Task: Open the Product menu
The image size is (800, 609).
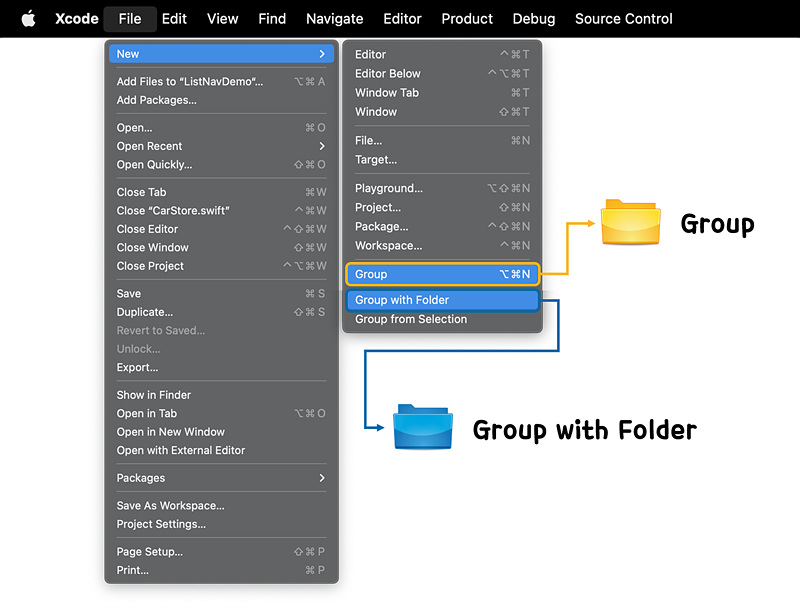Action: (x=467, y=19)
